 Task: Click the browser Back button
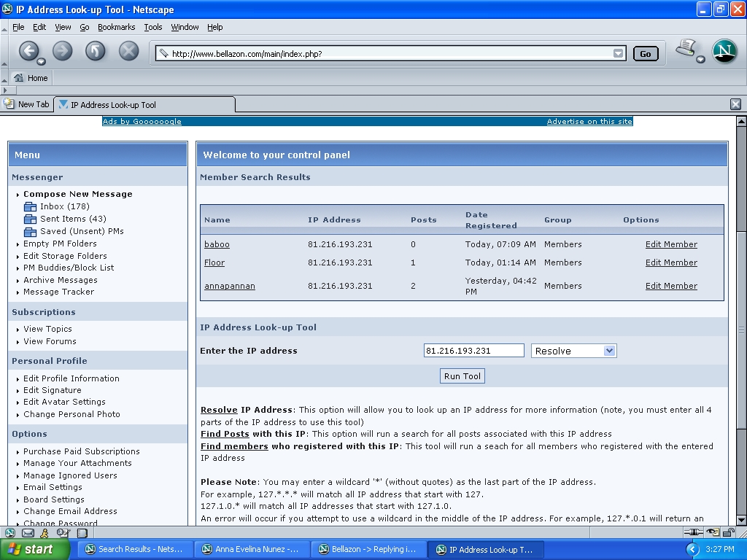[x=28, y=51]
